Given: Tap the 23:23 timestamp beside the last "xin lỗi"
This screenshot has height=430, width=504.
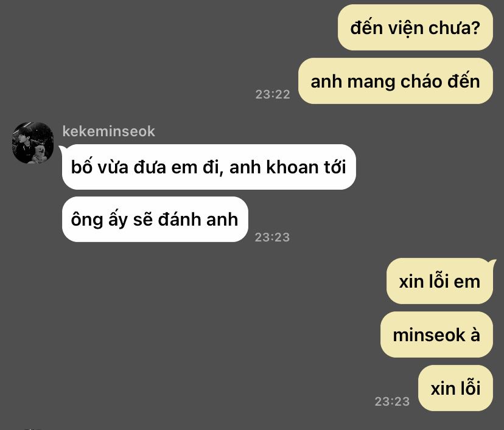Looking at the screenshot, I should pyautogui.click(x=392, y=401).
